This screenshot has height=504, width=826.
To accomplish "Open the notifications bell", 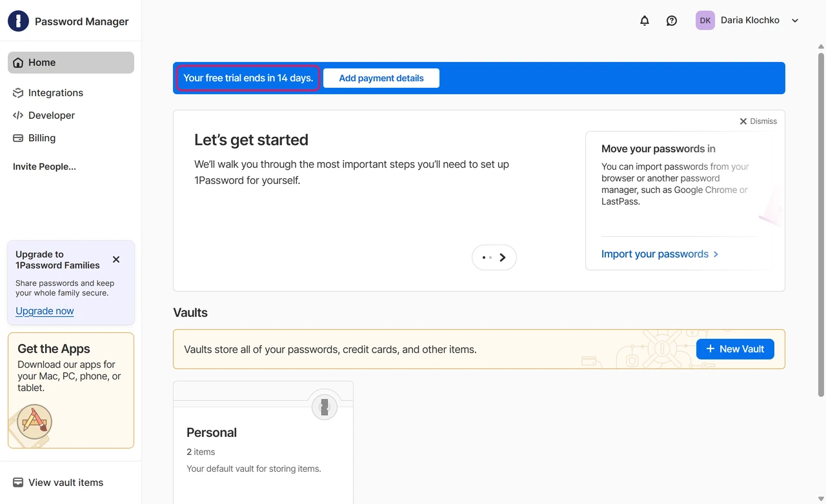I will [645, 21].
